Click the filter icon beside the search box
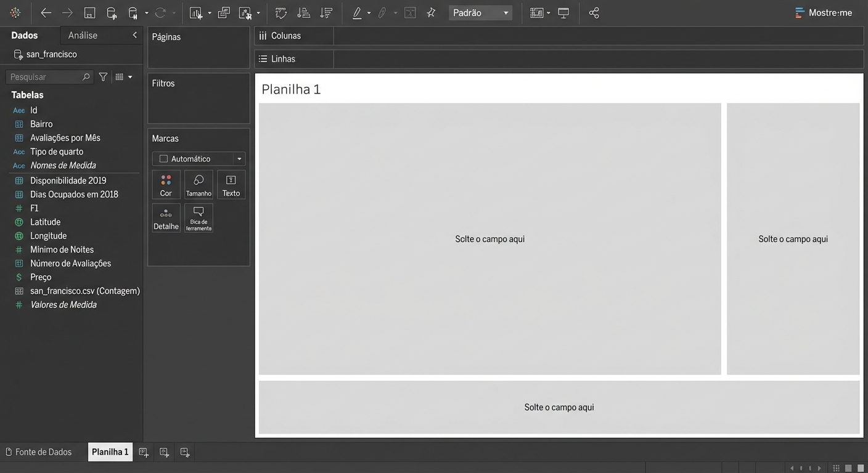The height and width of the screenshot is (473, 868). [103, 77]
